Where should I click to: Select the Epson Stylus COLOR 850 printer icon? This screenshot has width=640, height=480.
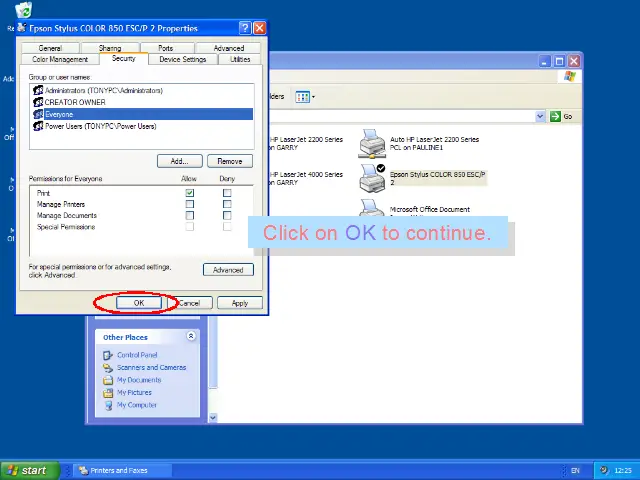tap(372, 178)
